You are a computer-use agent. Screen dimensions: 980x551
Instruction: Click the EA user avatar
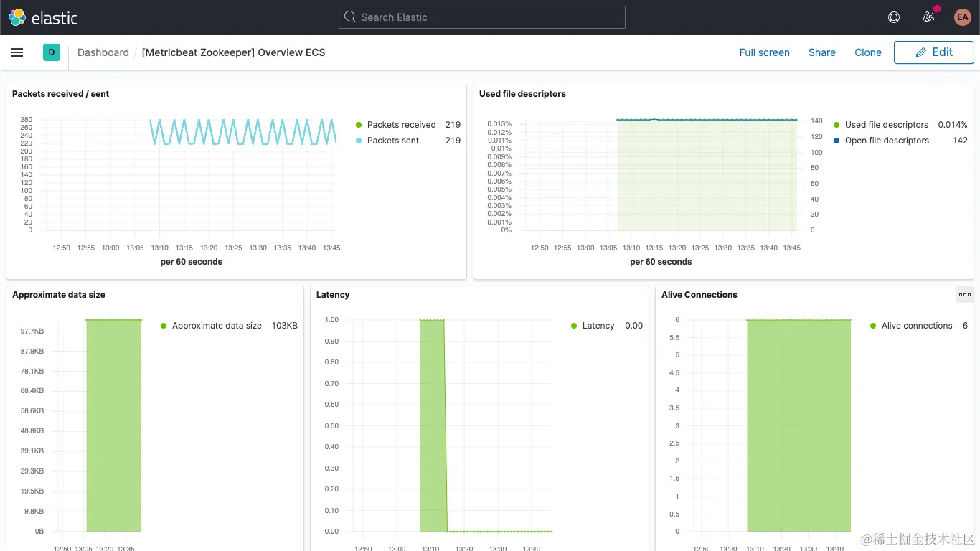pos(962,17)
